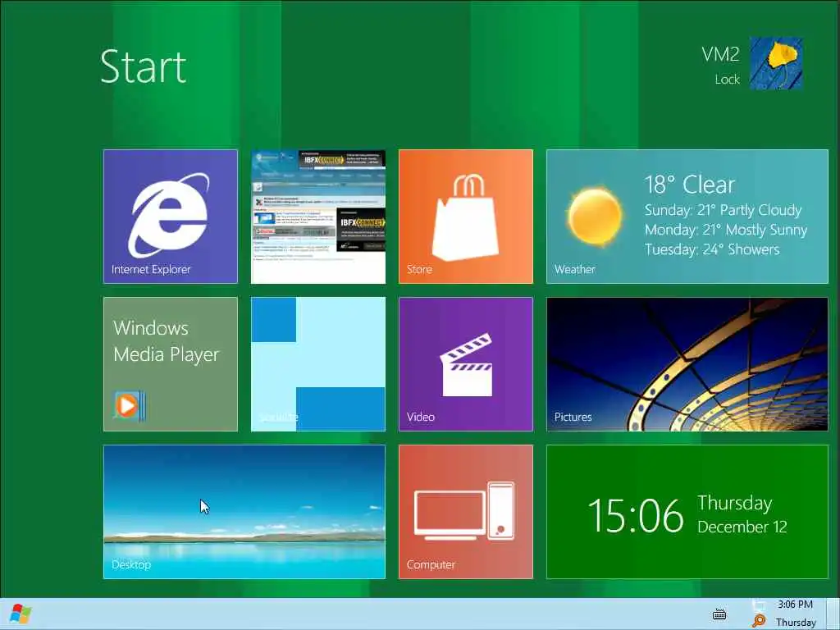
Task: Open the Pictures tile
Action: pos(687,364)
